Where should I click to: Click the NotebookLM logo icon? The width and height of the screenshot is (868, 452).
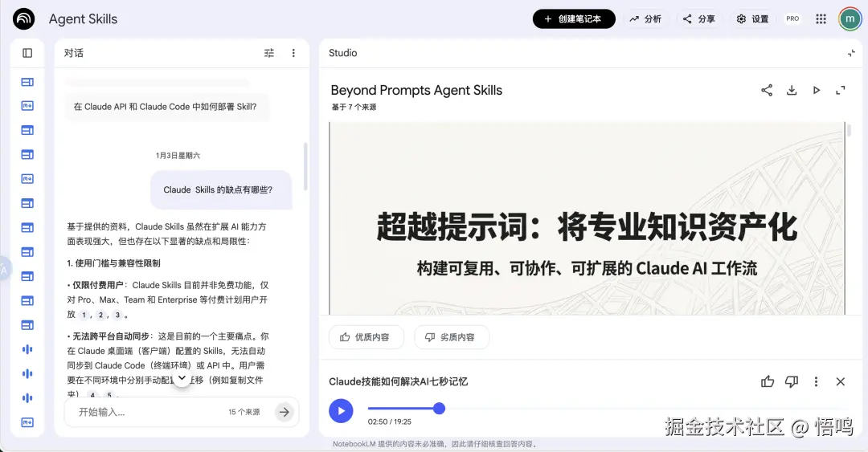click(24, 18)
